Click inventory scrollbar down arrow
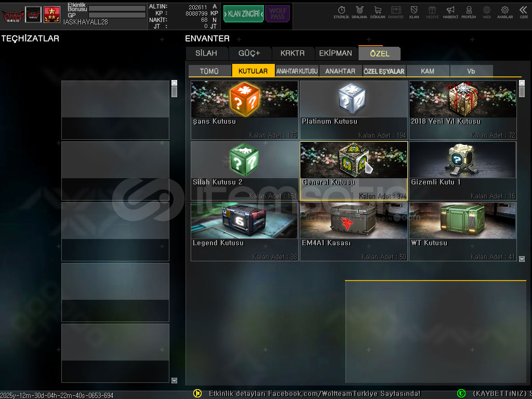The height and width of the screenshot is (399, 532). (522, 259)
